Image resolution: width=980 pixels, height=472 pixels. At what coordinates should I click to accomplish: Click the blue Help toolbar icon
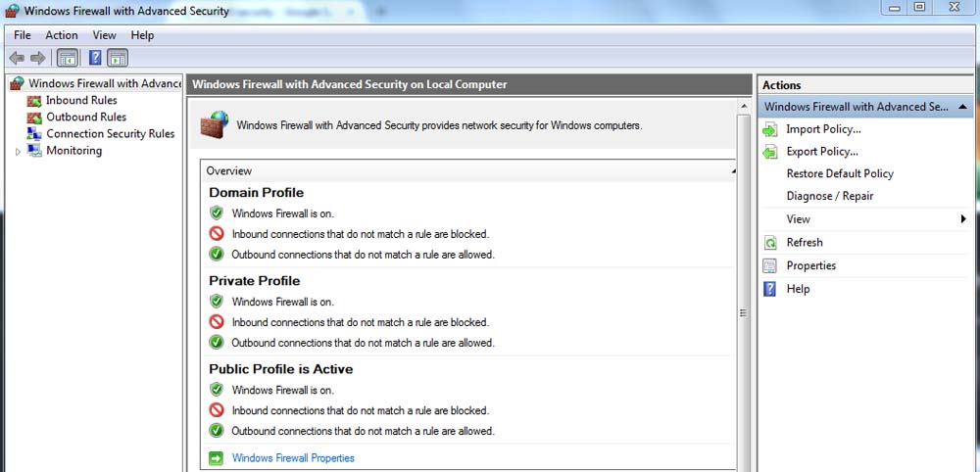click(95, 58)
